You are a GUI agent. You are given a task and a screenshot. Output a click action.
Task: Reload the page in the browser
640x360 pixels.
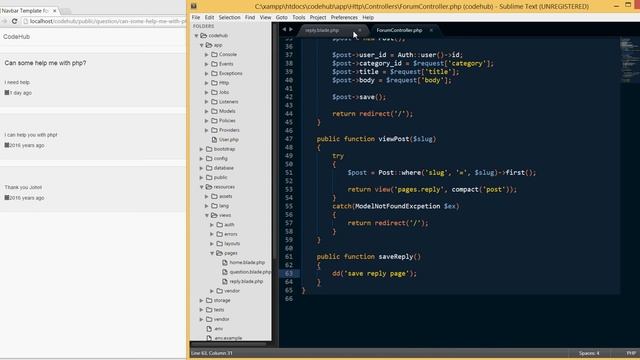14,21
